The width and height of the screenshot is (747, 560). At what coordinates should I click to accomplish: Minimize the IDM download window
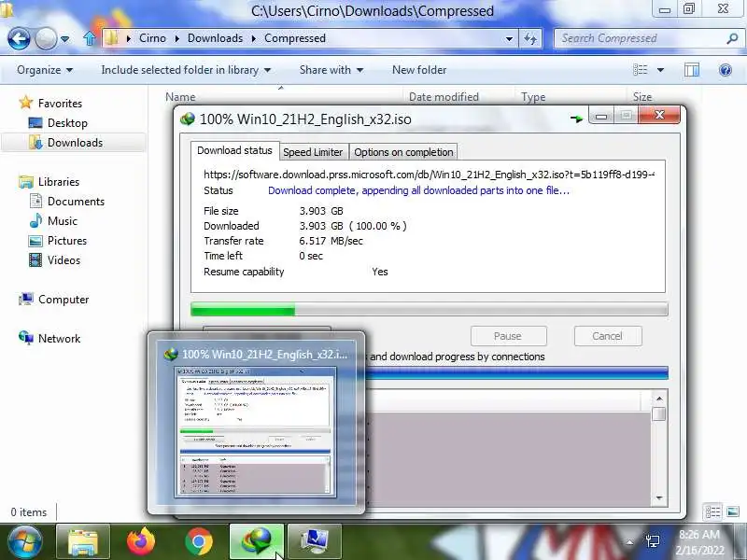601,116
